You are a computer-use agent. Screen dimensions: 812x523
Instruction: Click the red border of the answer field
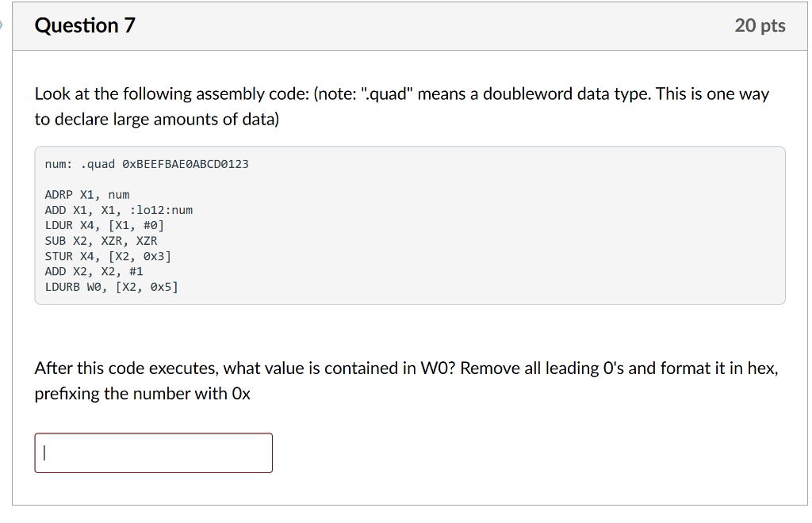click(153, 433)
